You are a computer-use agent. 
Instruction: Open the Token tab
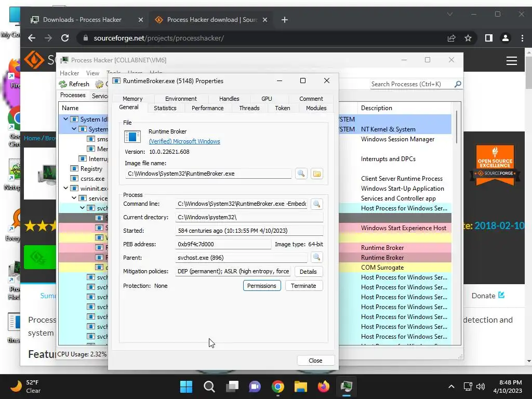coord(282,108)
